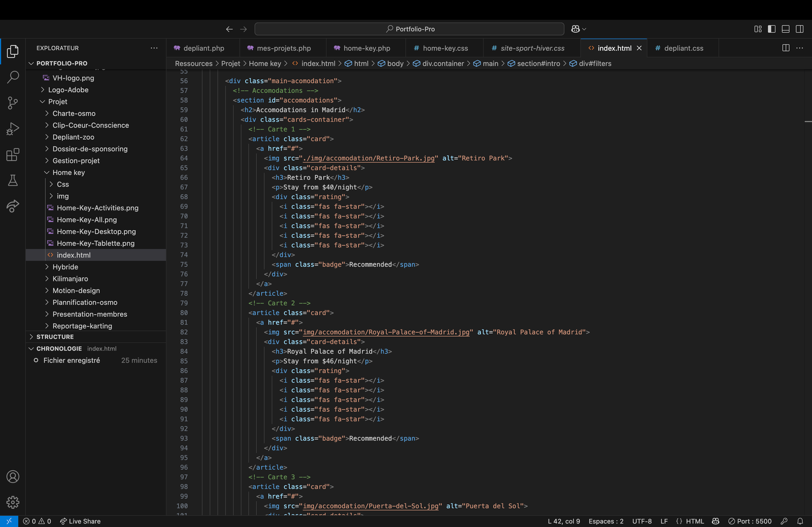Screen dimensions: 812x527
Task: Switch to home-key.css tab
Action: point(445,48)
